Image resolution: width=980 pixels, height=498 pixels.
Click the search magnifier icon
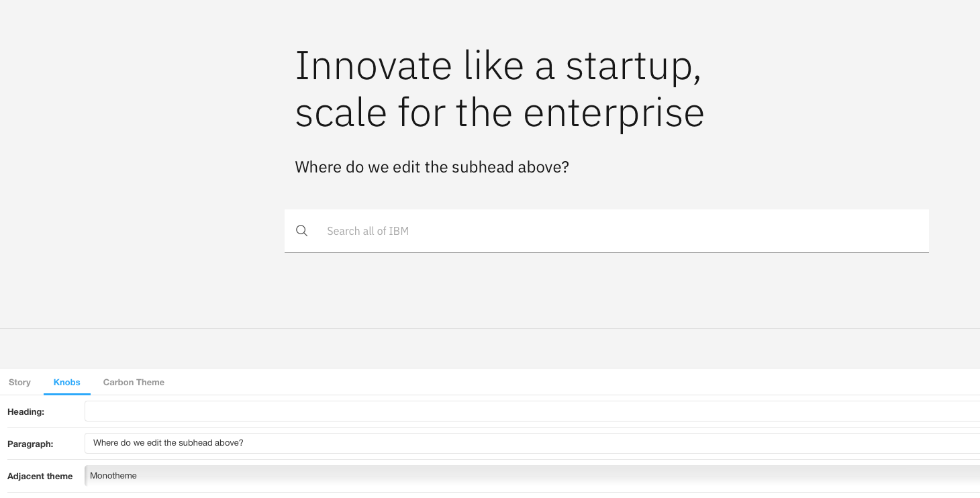pos(301,230)
